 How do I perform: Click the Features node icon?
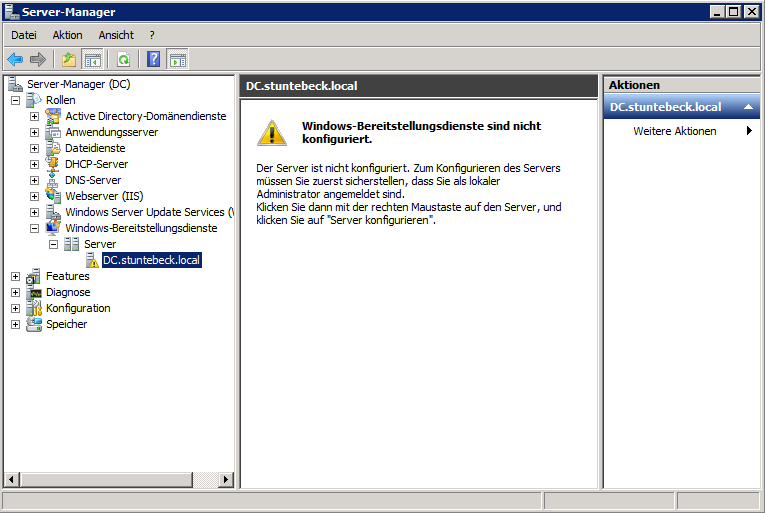pos(34,276)
